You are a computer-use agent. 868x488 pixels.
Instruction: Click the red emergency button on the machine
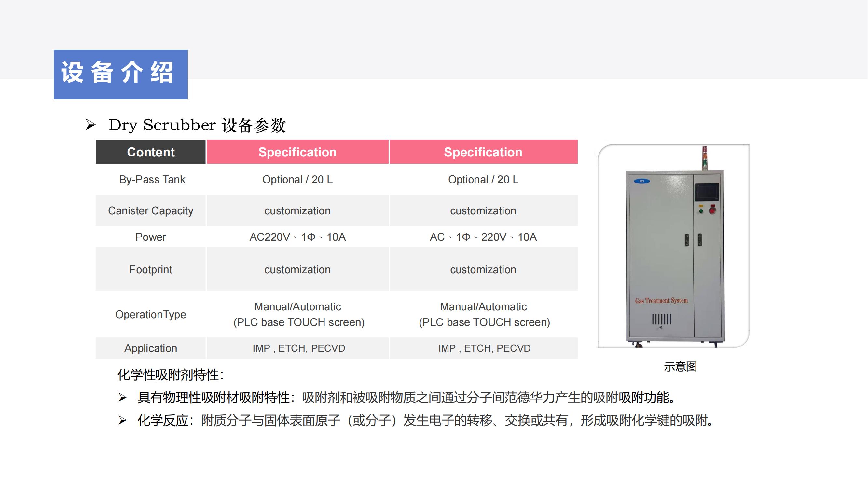click(x=712, y=211)
